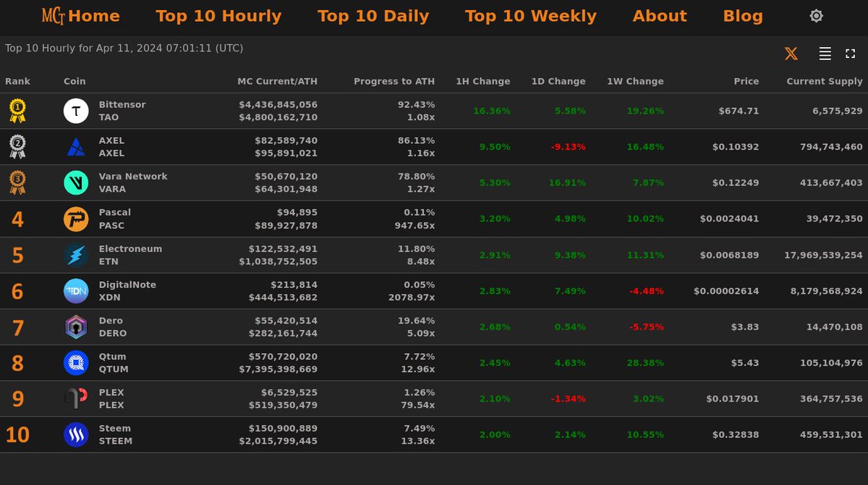
Task: Sort by Current Supply column header
Action: point(825,81)
